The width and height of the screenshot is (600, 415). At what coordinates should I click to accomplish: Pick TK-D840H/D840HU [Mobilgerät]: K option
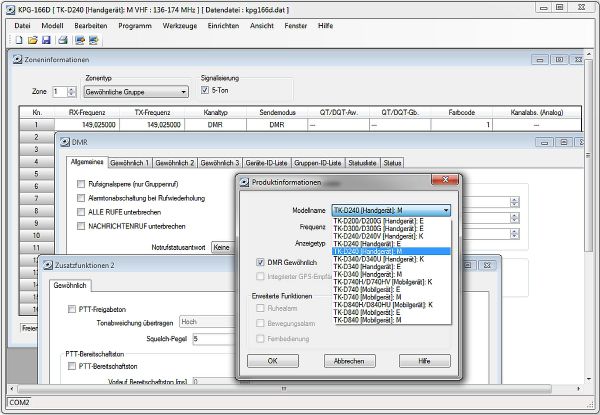[391, 305]
